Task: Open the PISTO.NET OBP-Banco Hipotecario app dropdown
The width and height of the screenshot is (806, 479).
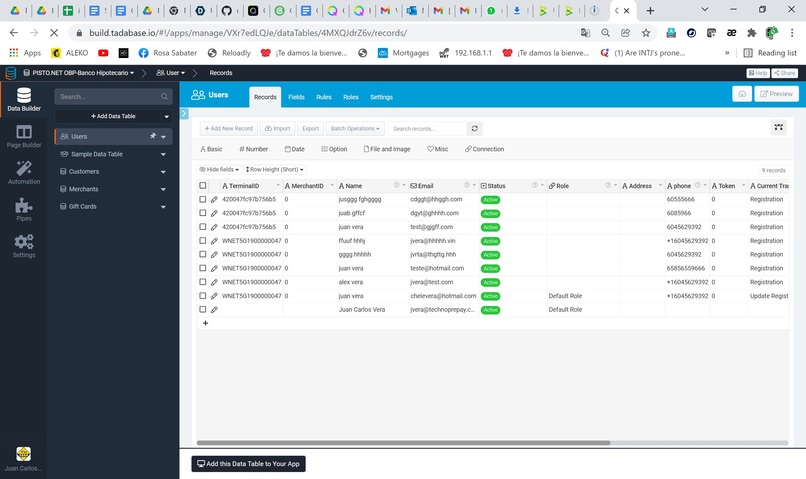Action: pos(79,73)
